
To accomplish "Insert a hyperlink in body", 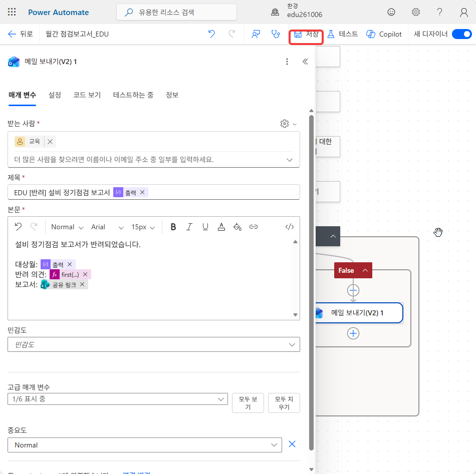I will (254, 227).
